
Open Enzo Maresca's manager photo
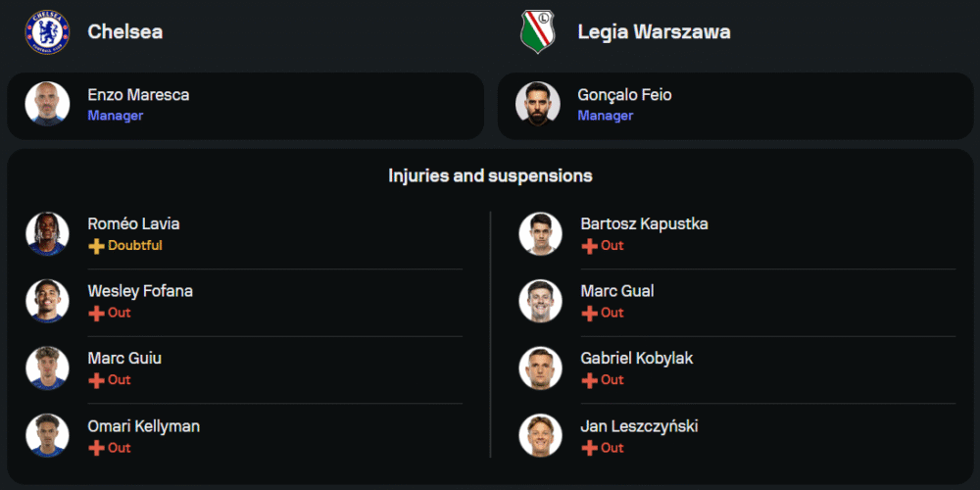click(47, 104)
